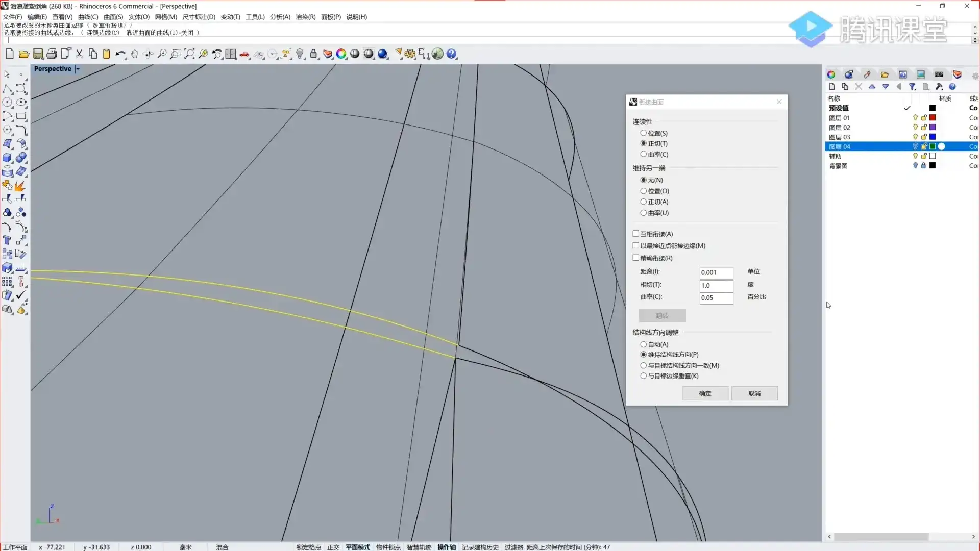Click the move layer up triangle
The width and height of the screenshot is (980, 551).
coord(872,87)
